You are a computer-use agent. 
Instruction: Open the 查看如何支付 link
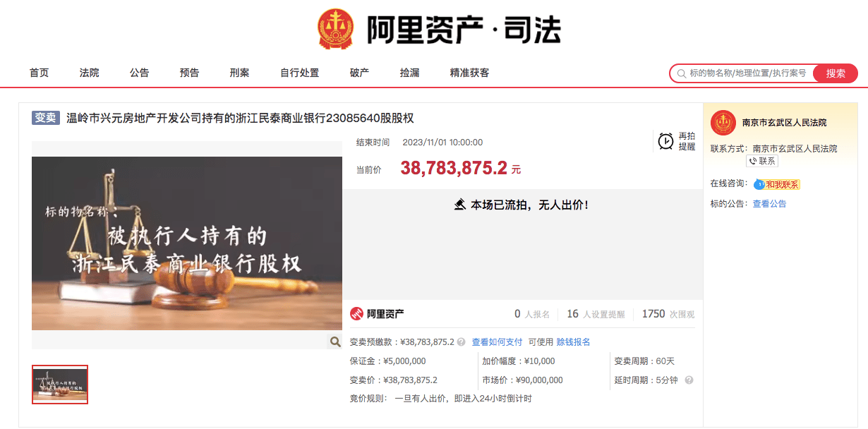(x=497, y=342)
